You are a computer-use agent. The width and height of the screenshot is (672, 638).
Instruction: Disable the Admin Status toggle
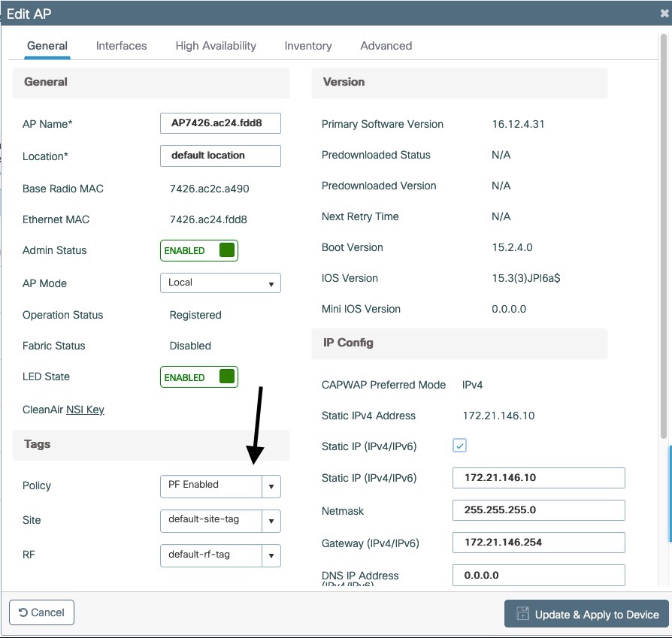(198, 250)
